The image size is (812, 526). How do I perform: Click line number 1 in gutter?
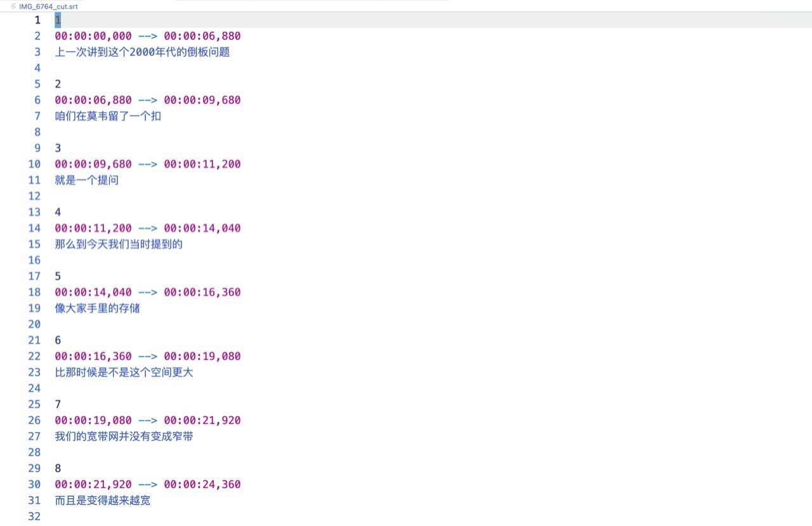click(x=37, y=20)
